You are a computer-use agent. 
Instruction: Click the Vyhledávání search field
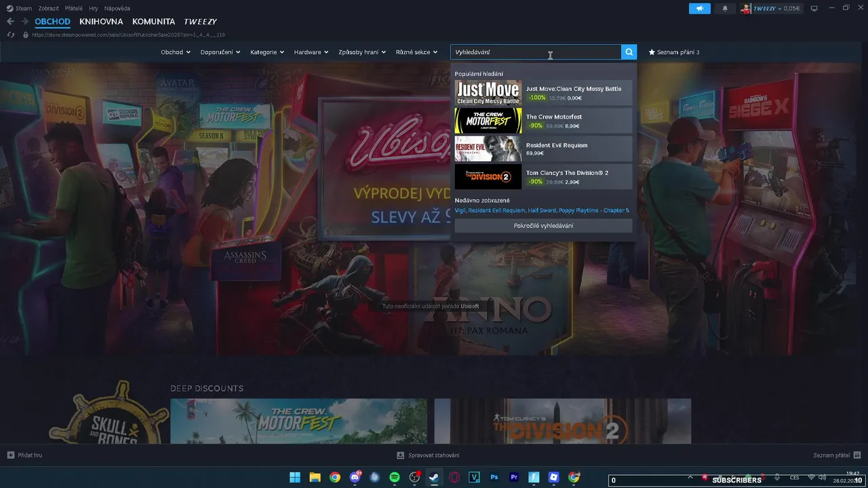click(536, 52)
